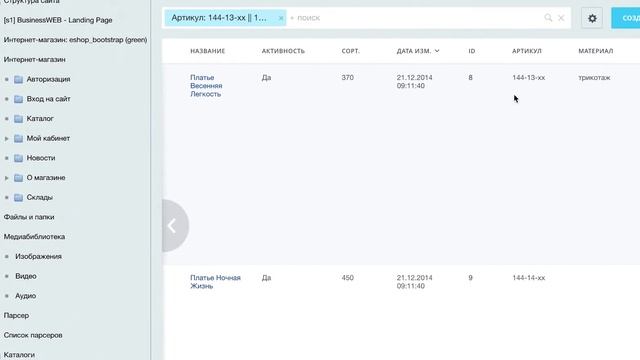The width and height of the screenshot is (640, 360).
Task: Select Аудио in media library
Action: (25, 296)
